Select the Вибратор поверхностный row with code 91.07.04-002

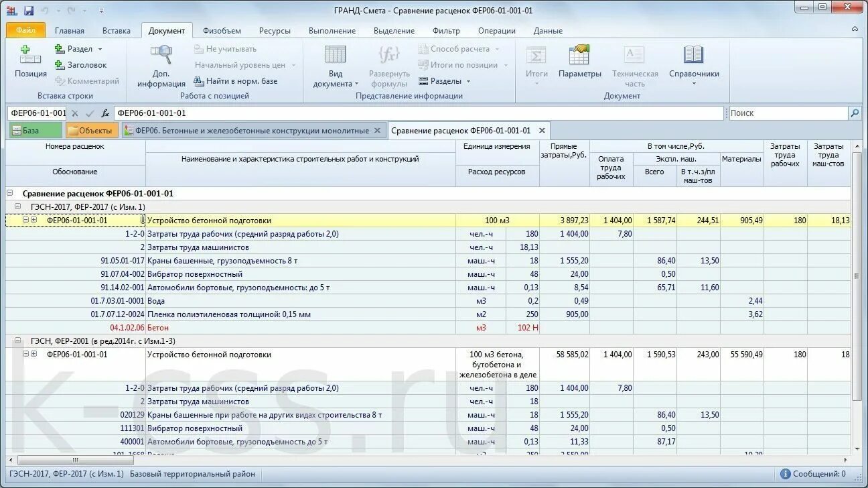[429, 274]
